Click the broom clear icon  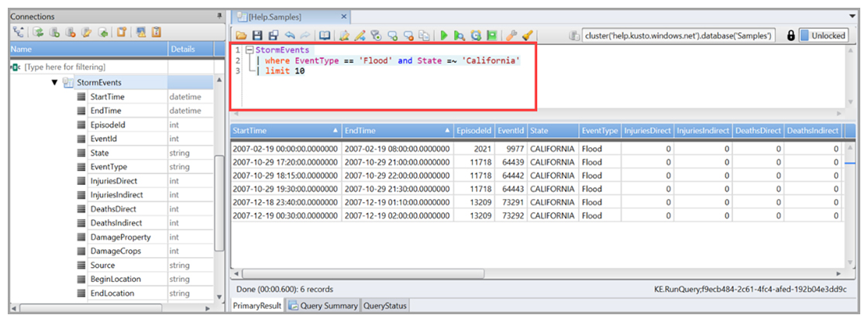(x=527, y=36)
